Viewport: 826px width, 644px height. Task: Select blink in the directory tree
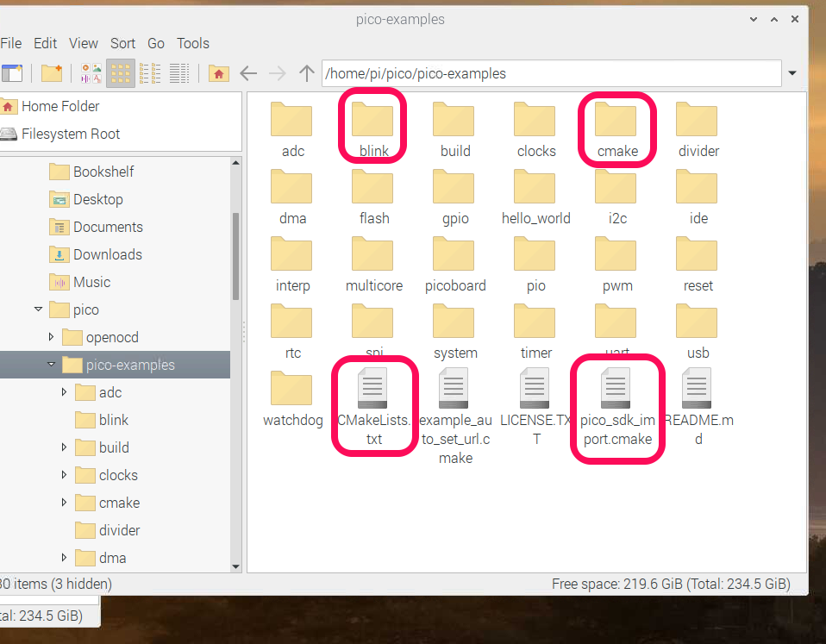pyautogui.click(x=113, y=420)
